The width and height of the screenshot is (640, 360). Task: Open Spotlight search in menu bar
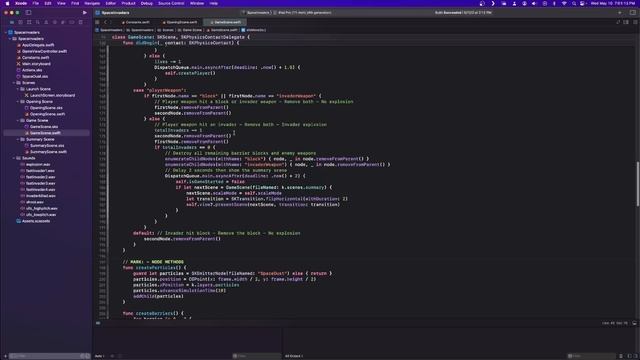point(574,3)
